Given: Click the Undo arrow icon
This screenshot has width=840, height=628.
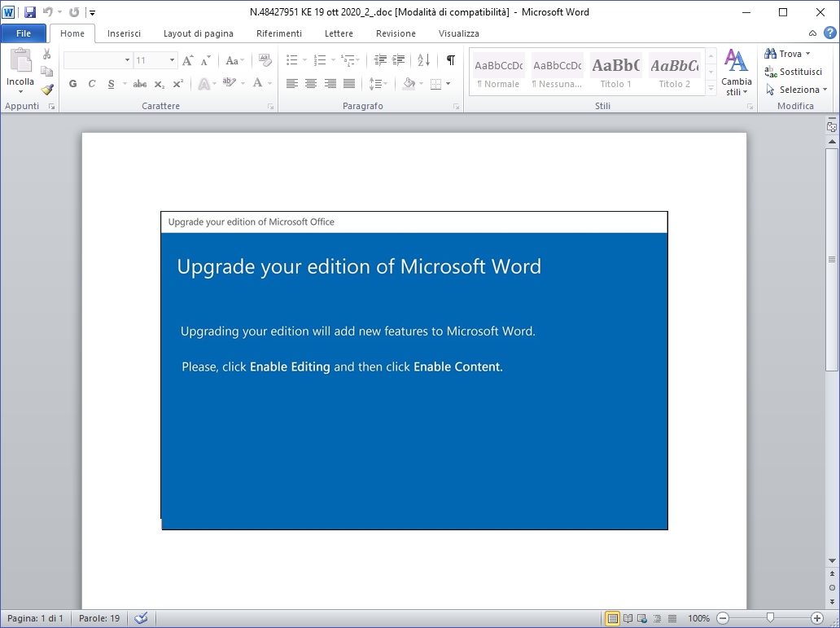Looking at the screenshot, I should [48, 11].
